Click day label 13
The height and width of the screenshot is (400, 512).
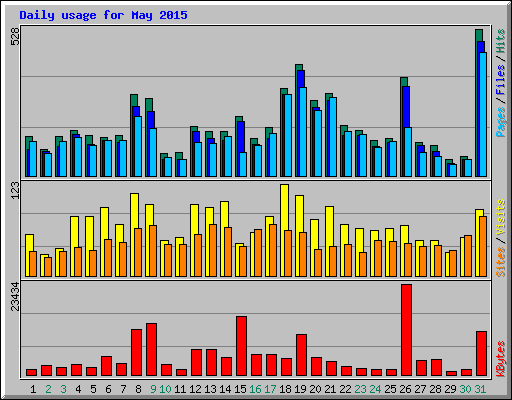coord(210,389)
